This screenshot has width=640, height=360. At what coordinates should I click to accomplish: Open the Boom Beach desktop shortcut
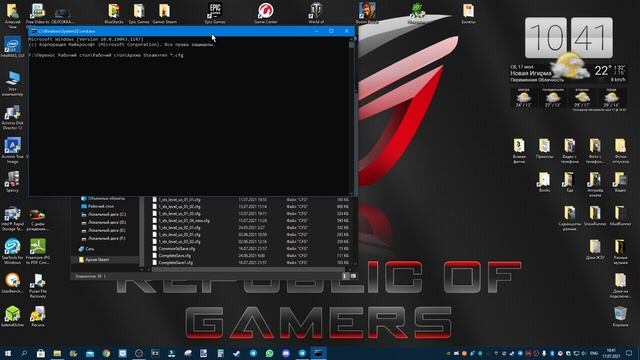point(367,13)
